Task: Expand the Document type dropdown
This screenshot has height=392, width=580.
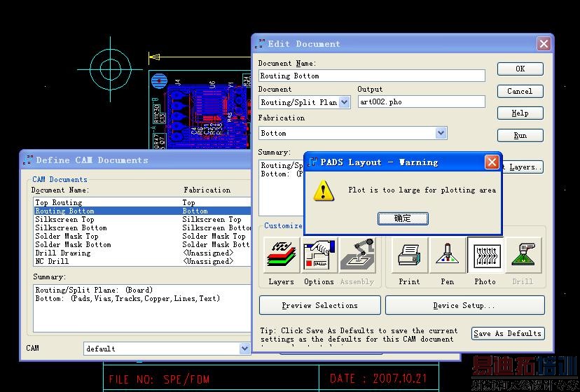Action: (x=345, y=102)
